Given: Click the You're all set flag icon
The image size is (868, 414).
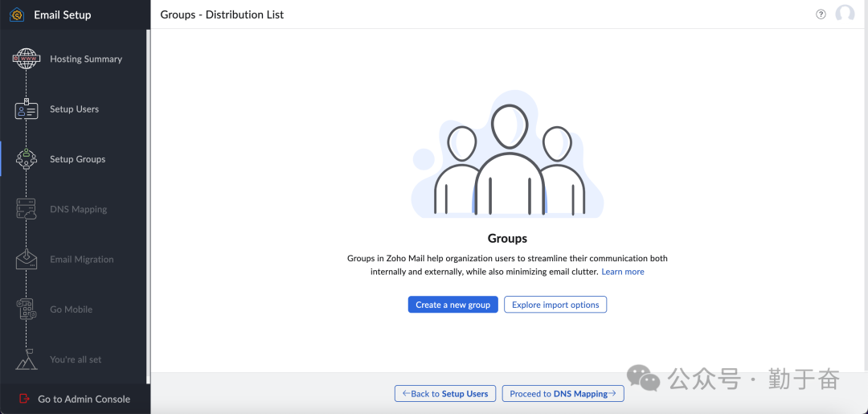Looking at the screenshot, I should (27, 359).
